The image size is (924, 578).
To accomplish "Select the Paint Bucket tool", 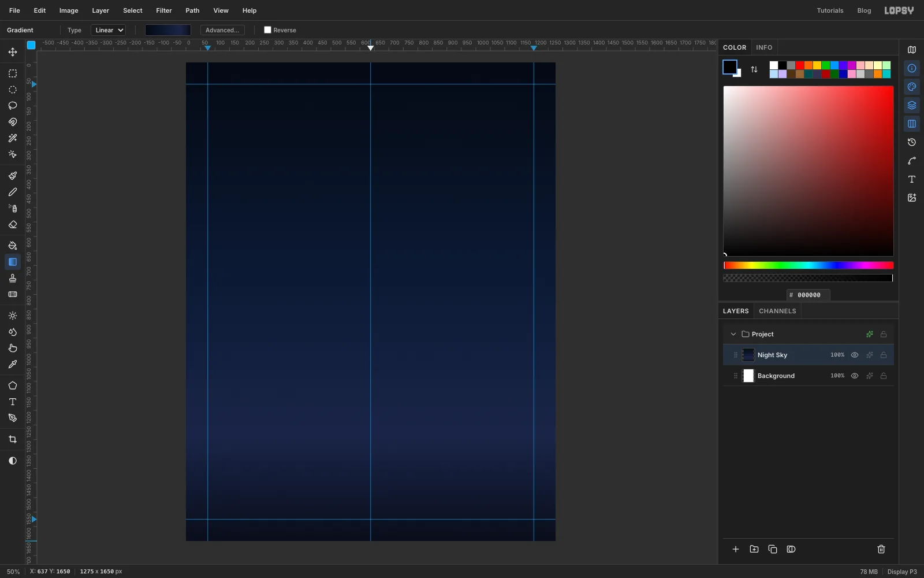I will pos(13,246).
